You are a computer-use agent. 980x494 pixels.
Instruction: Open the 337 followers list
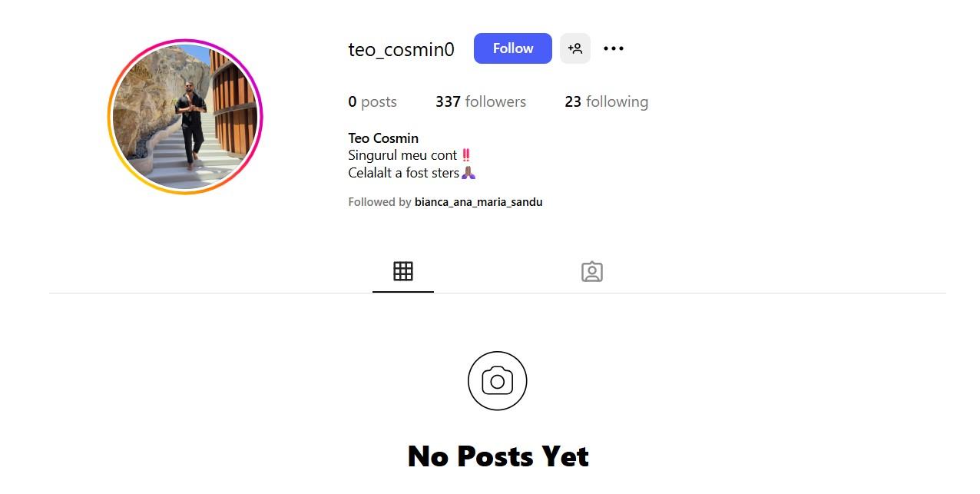coord(481,101)
